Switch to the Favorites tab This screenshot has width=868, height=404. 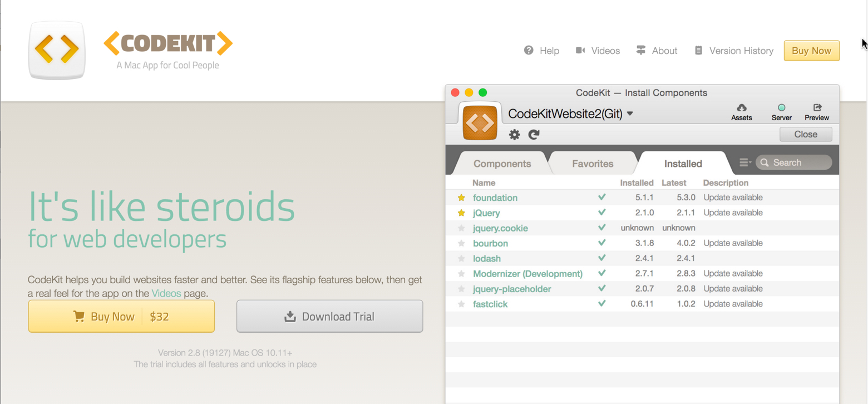[x=593, y=164]
